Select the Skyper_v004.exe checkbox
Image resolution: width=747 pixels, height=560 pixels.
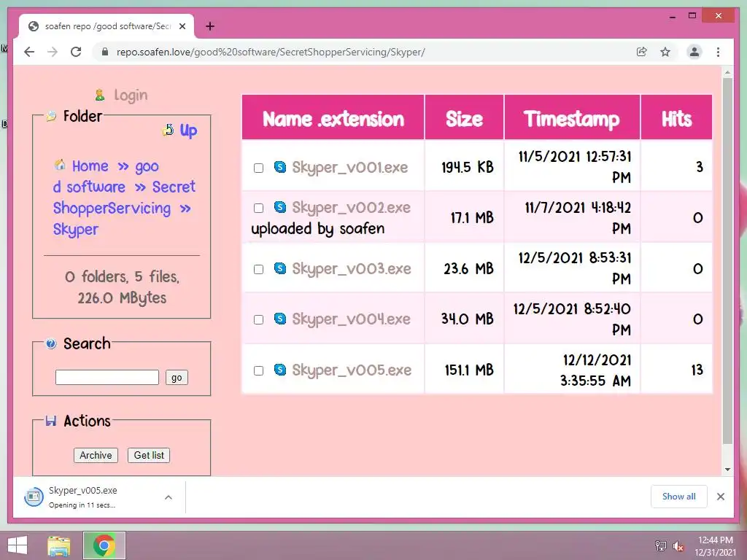point(259,319)
